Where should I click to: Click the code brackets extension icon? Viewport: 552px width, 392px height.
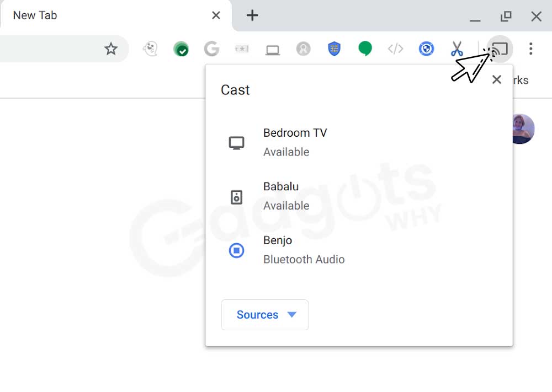click(395, 49)
